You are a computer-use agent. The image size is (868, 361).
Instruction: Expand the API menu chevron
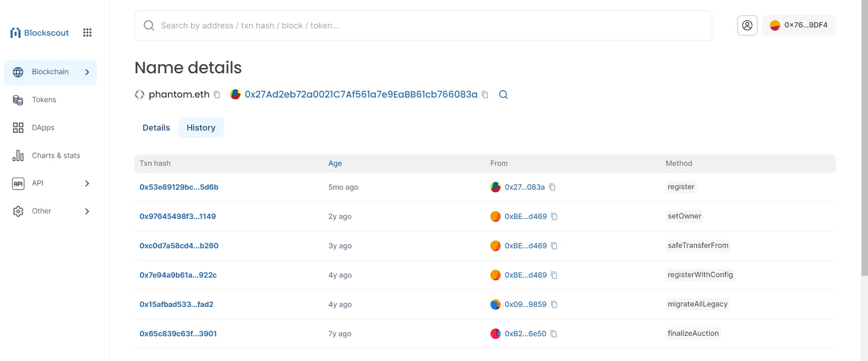tap(87, 183)
